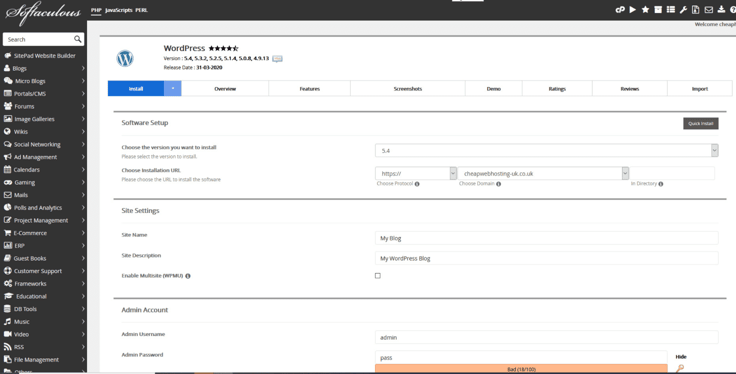Open the installations box icon in header
Image resolution: width=736 pixels, height=374 pixels.
point(658,9)
